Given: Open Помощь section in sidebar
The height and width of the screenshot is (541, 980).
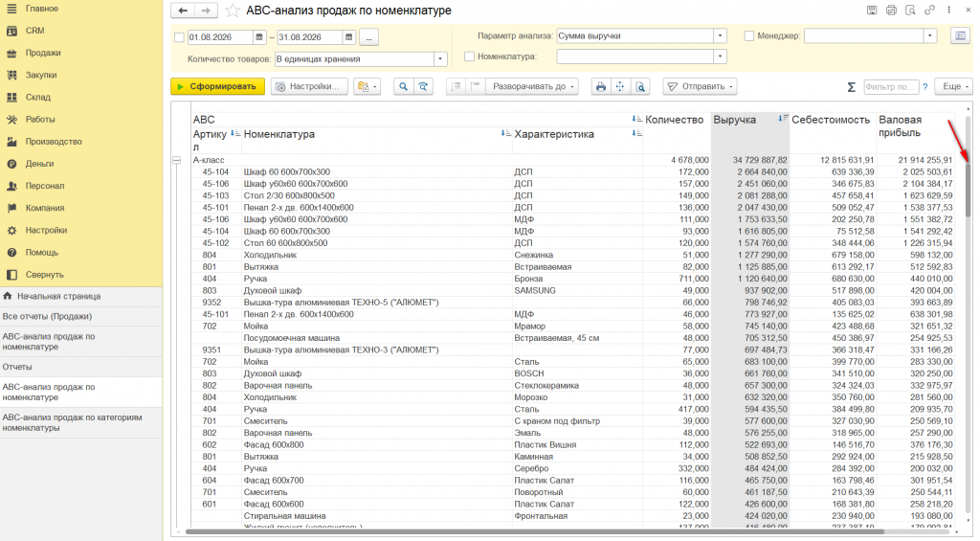Looking at the screenshot, I should click(x=41, y=253).
